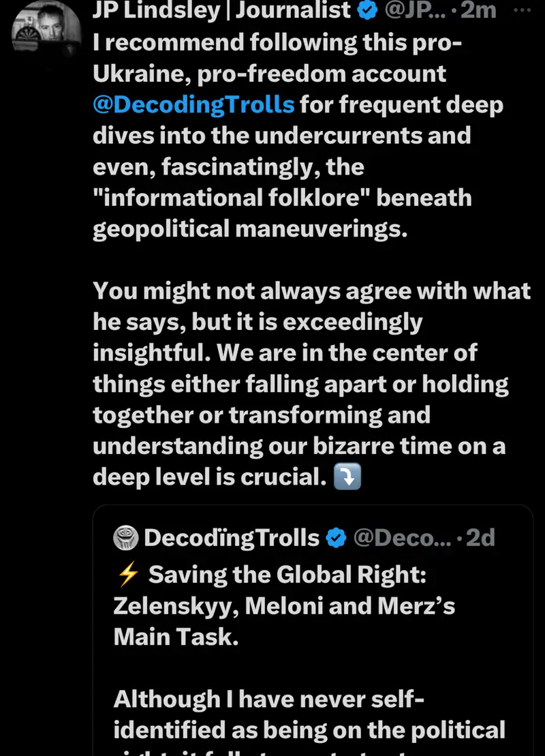Open the DecodingTrolls name in quoted tweet

point(232,538)
